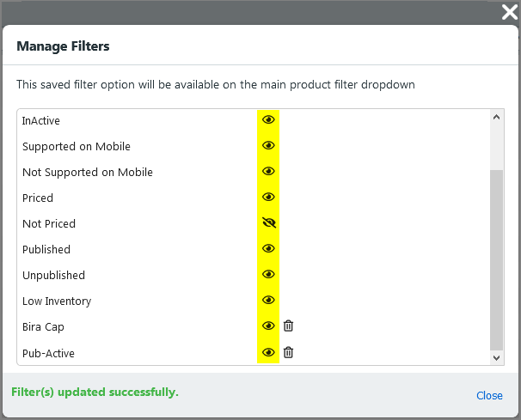
Task: Toggle eye icon for Not Supported on Mobile
Action: point(268,172)
